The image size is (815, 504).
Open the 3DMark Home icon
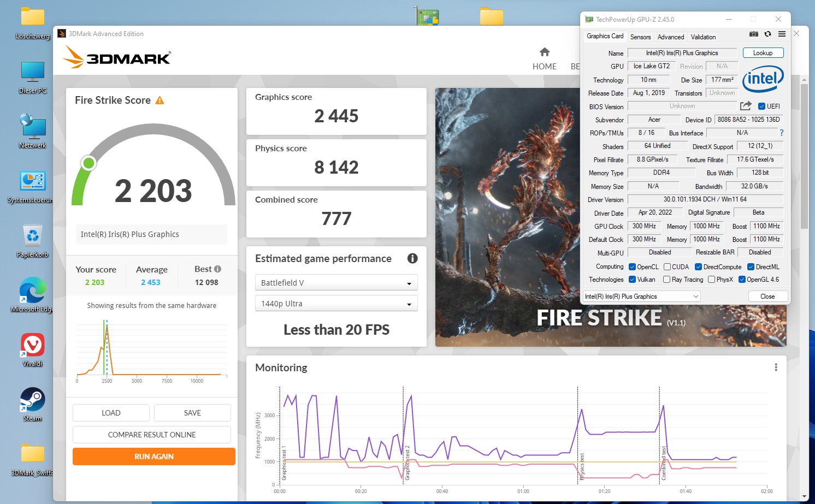pos(544,52)
